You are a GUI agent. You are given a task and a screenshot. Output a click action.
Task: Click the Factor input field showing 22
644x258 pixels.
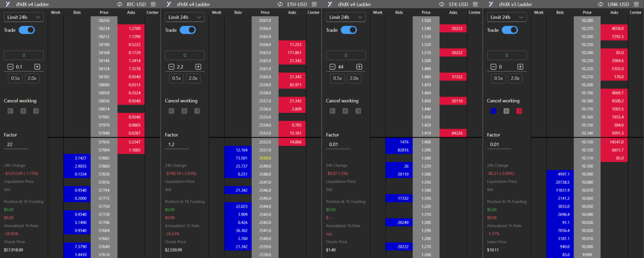click(16, 144)
